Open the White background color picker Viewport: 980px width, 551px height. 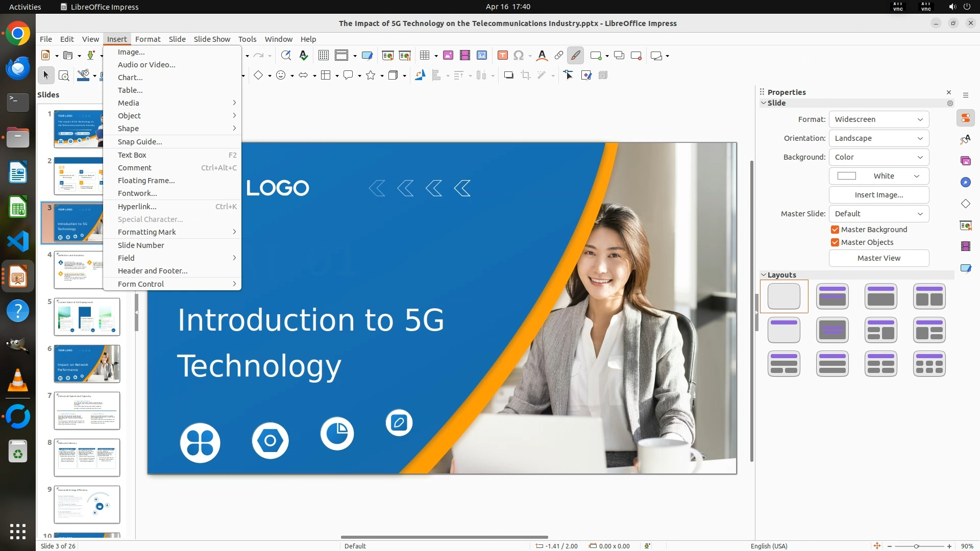tap(878, 176)
